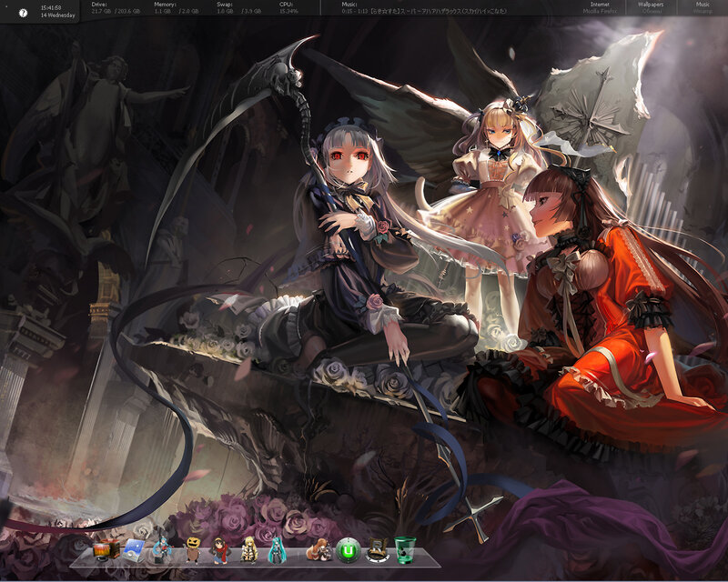The height and width of the screenshot is (582, 728).
Task: Open the Rockstar games dock icon
Action: (x=377, y=550)
